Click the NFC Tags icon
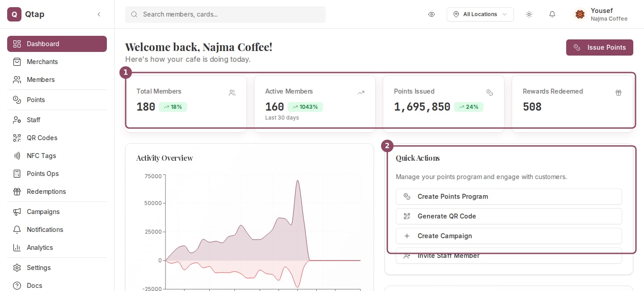The height and width of the screenshot is (291, 644). click(17, 156)
